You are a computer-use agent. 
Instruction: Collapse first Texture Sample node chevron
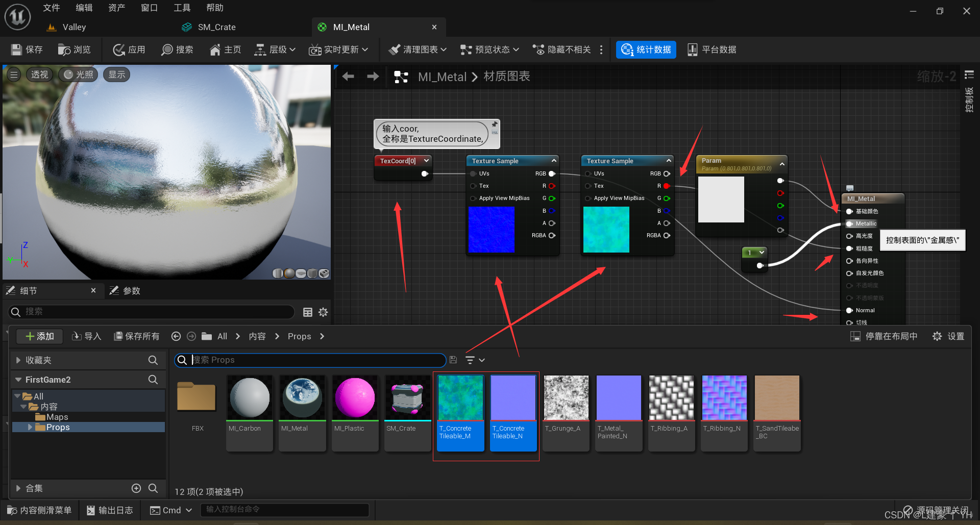click(x=554, y=161)
